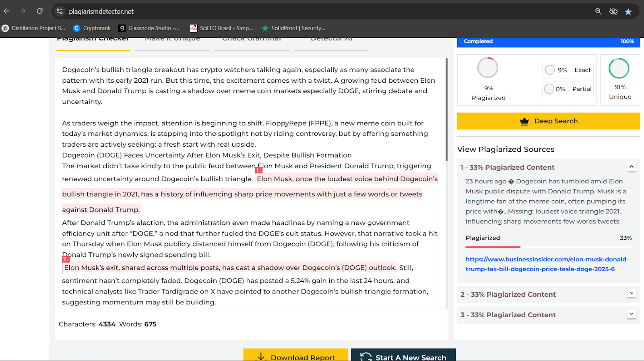The height and width of the screenshot is (361, 644).
Task: Expand source 3 plagiarized content chevron
Action: tap(632, 314)
